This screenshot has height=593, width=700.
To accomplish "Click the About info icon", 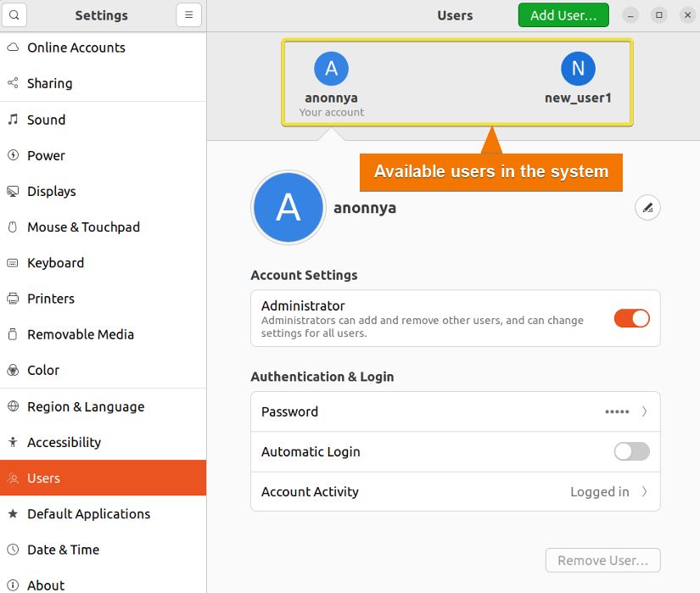I will click(x=13, y=585).
